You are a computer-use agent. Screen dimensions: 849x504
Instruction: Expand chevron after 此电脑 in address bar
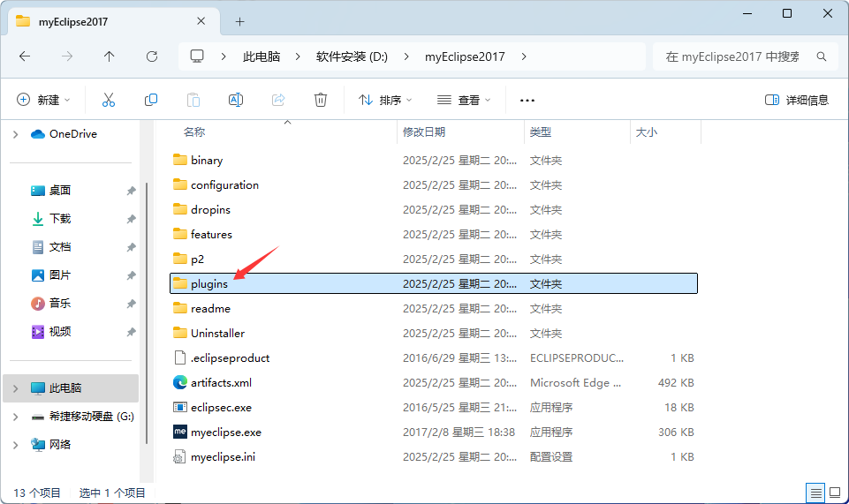tap(298, 56)
